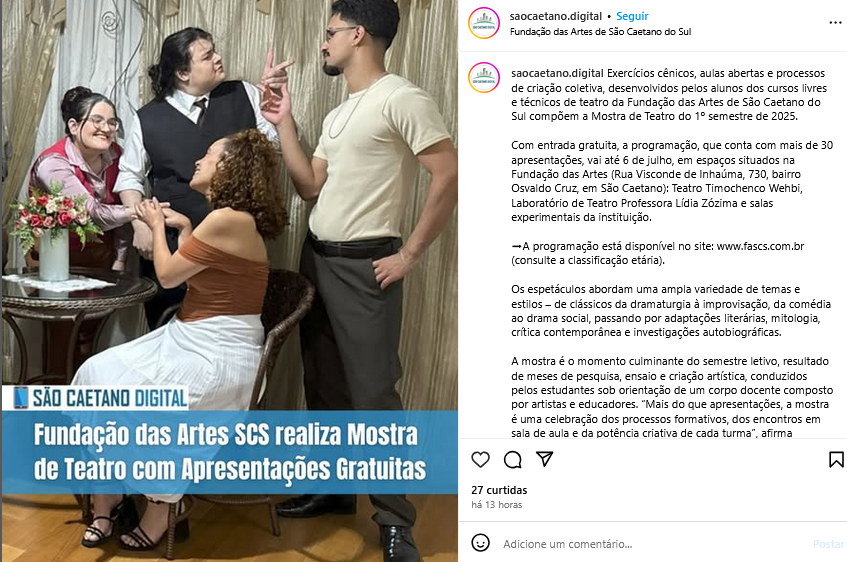
Task: Click the saocaetano.digital avatar in the header
Action: [x=484, y=23]
